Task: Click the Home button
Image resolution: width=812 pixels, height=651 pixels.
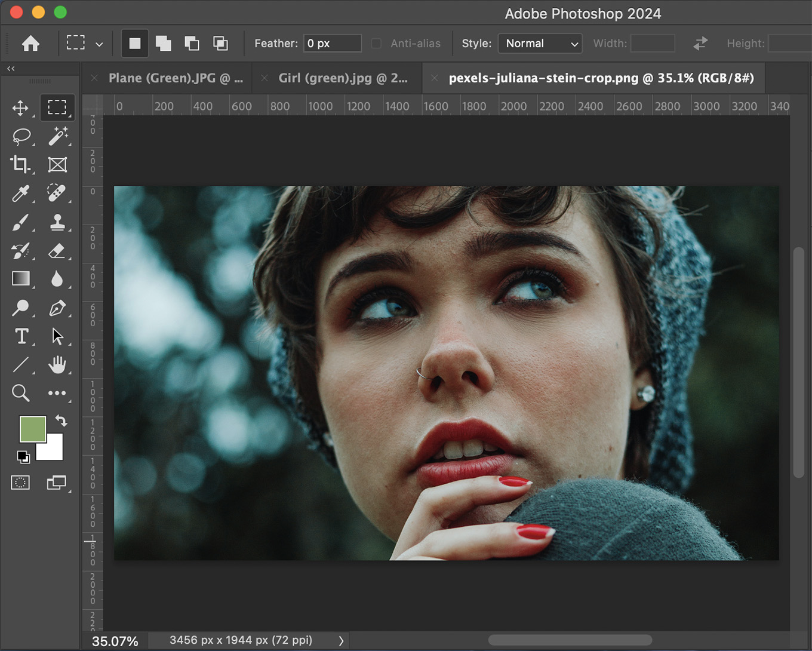Action: click(x=30, y=44)
